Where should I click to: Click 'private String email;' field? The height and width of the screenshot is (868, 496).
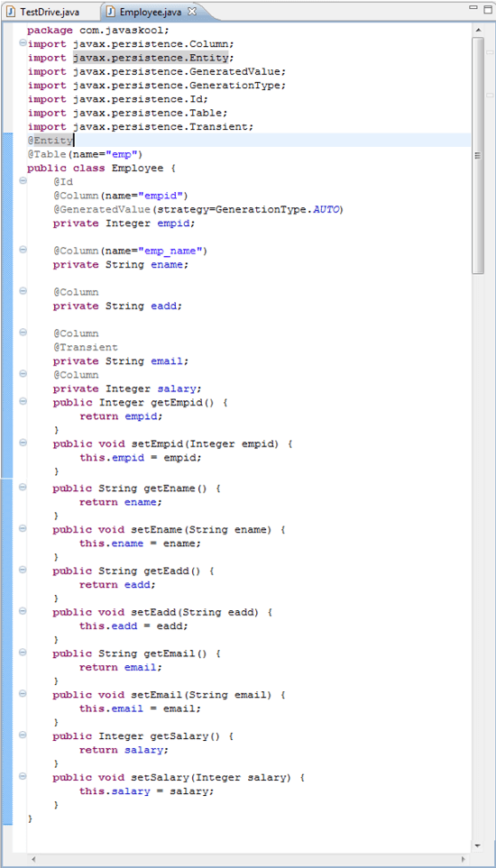click(121, 361)
